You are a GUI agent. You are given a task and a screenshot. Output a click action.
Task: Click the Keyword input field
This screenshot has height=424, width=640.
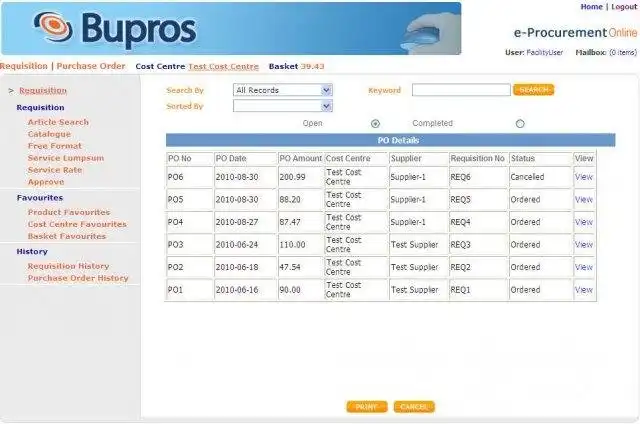point(461,90)
